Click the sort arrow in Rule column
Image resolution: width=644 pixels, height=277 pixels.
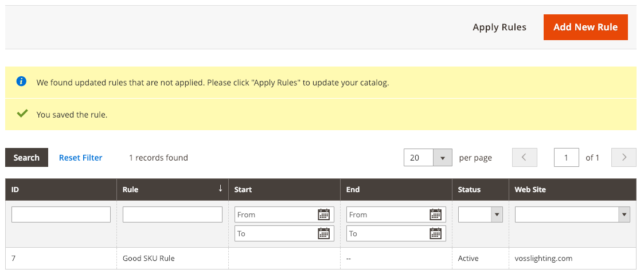tap(220, 189)
